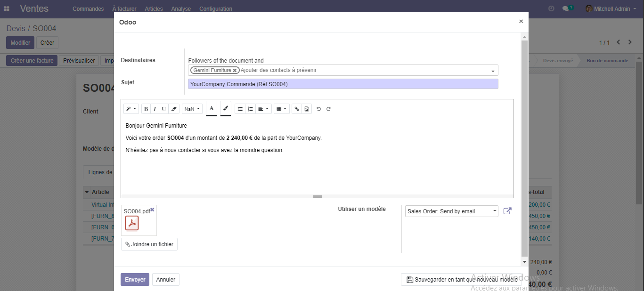Image resolution: width=644 pixels, height=291 pixels.
Task: Click the eraser remove-format icon
Action: click(174, 109)
